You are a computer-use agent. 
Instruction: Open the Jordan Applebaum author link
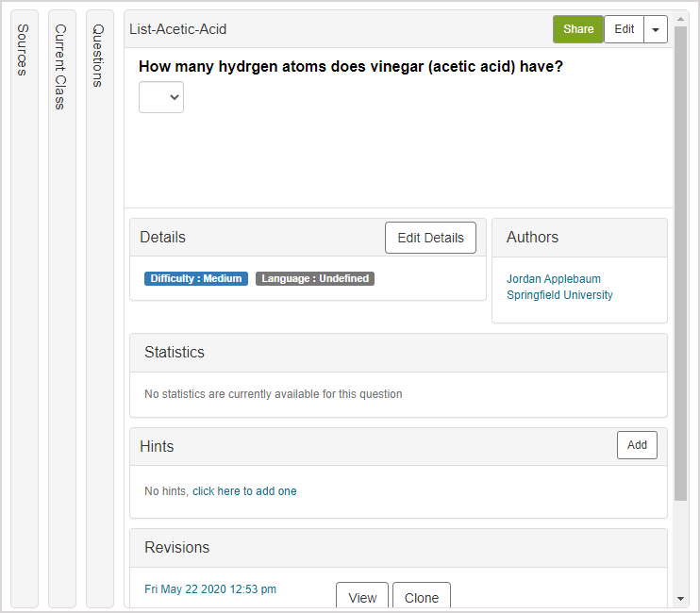click(x=554, y=279)
